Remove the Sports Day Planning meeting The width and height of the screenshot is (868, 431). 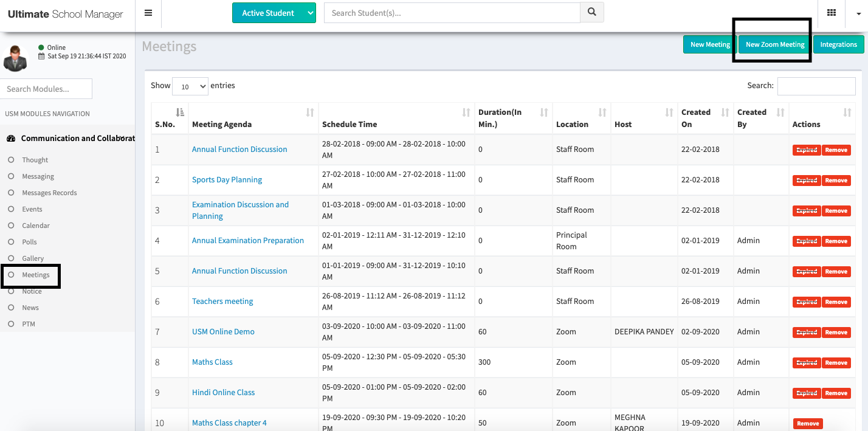point(836,181)
